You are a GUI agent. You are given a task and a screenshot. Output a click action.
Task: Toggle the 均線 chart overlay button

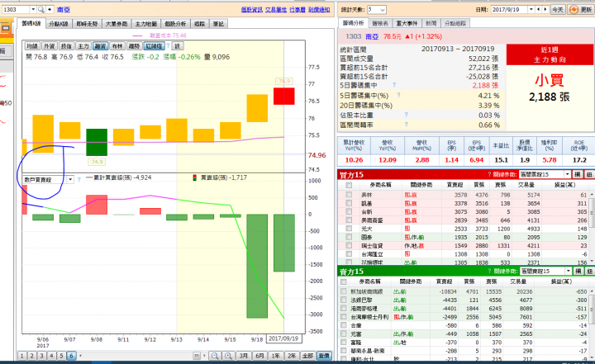pos(32,46)
